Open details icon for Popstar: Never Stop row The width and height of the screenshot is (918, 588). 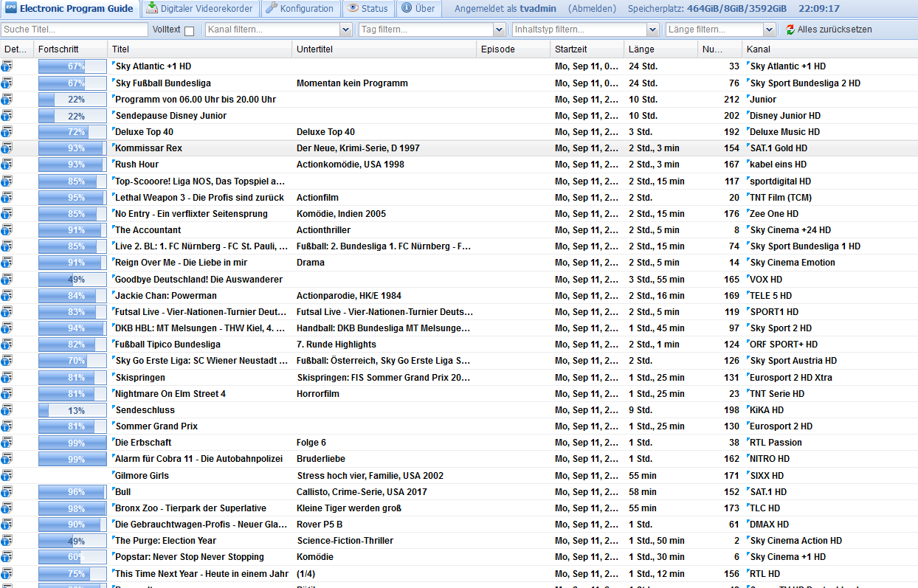(x=7, y=556)
